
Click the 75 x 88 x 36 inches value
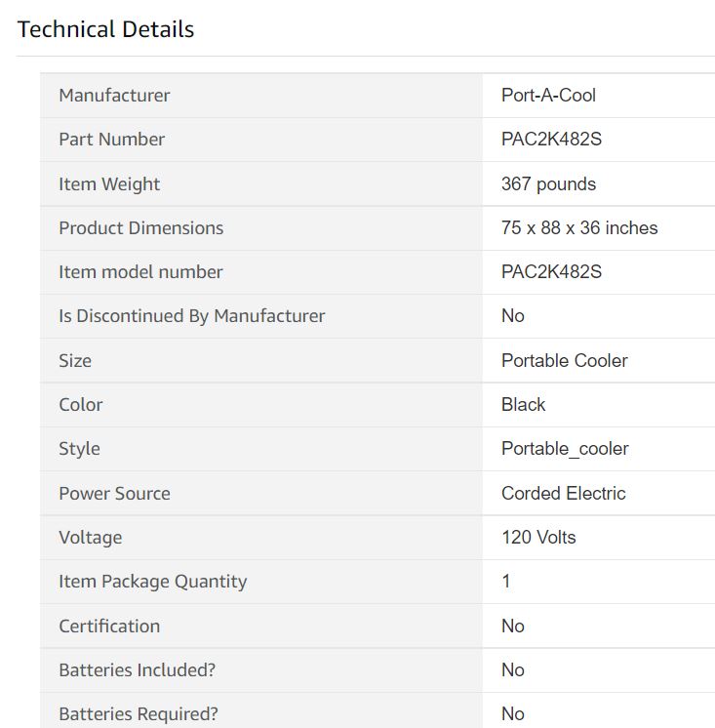click(579, 228)
